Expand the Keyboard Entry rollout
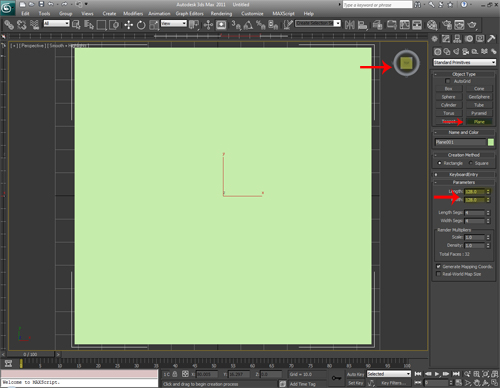This screenshot has width=500, height=388. (x=464, y=174)
